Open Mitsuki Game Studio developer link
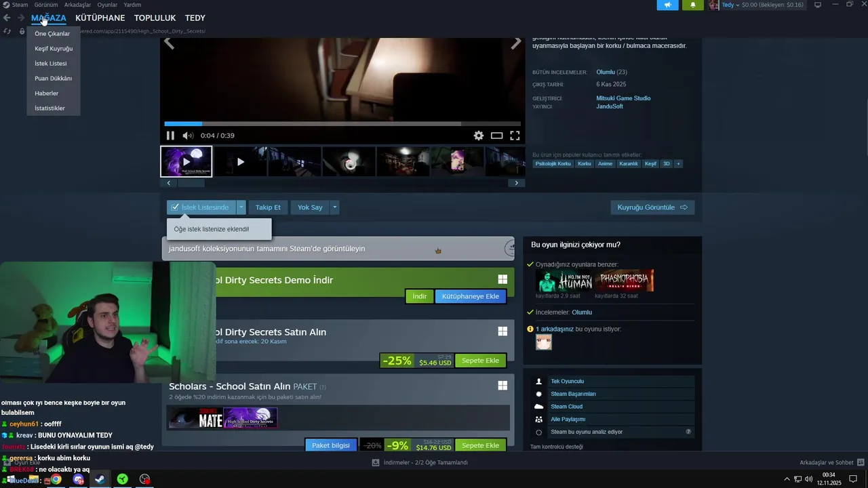The image size is (868, 488). tap(623, 98)
